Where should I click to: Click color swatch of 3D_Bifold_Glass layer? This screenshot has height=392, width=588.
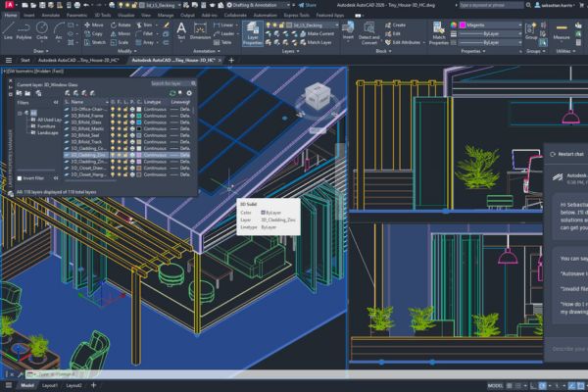pyautogui.click(x=139, y=122)
